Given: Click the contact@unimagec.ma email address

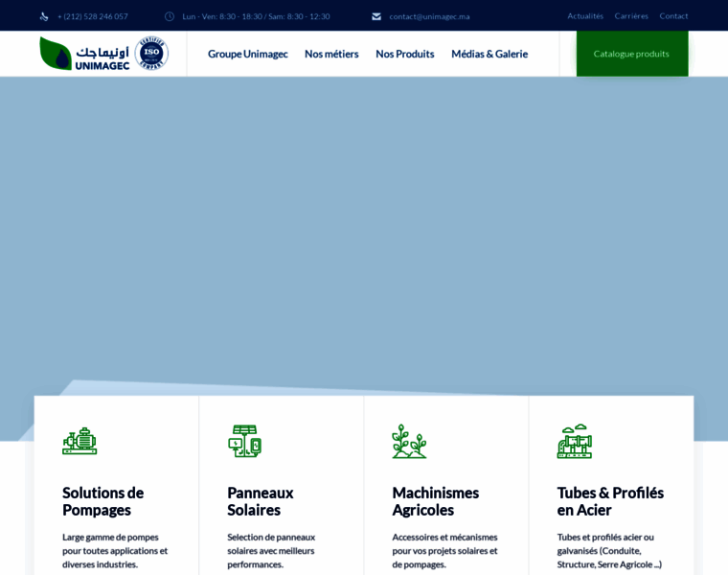Looking at the screenshot, I should tap(429, 16).
